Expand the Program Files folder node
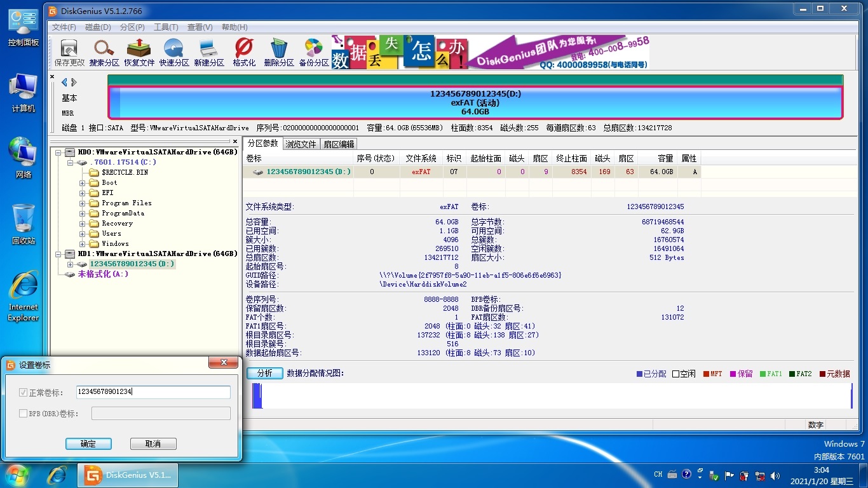 click(x=83, y=203)
